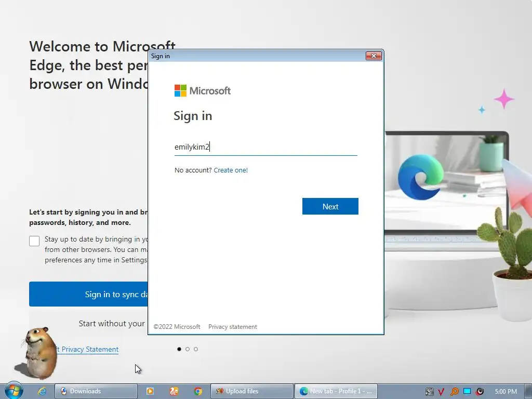Select the third page indicator dot
This screenshot has width=532, height=399.
[196, 349]
